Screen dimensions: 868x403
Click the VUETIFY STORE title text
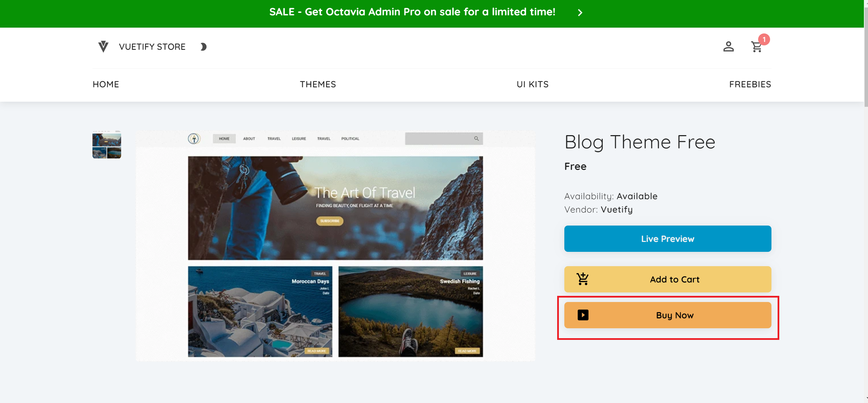click(x=152, y=47)
